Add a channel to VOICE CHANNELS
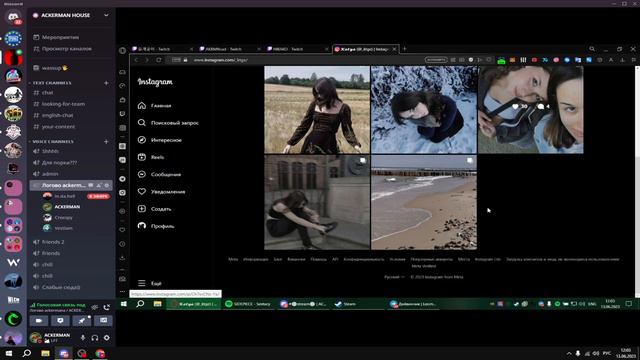Screen dimensions: 640x360 (x=106, y=142)
